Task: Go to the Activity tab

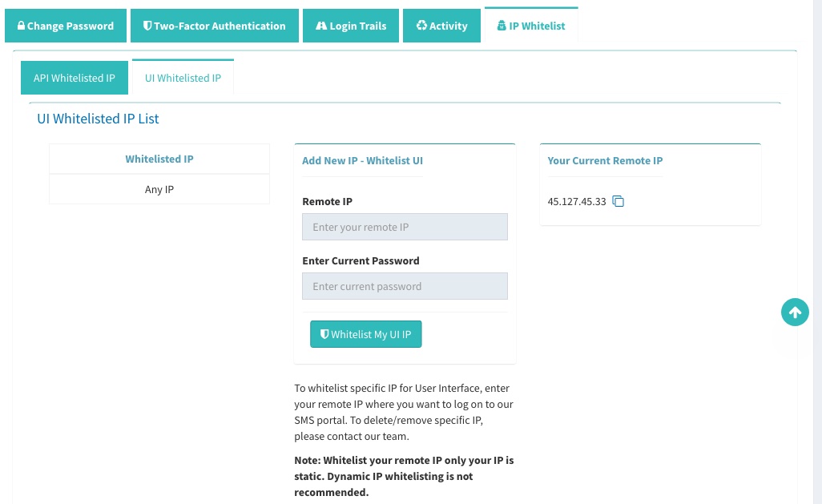Action: [441, 26]
